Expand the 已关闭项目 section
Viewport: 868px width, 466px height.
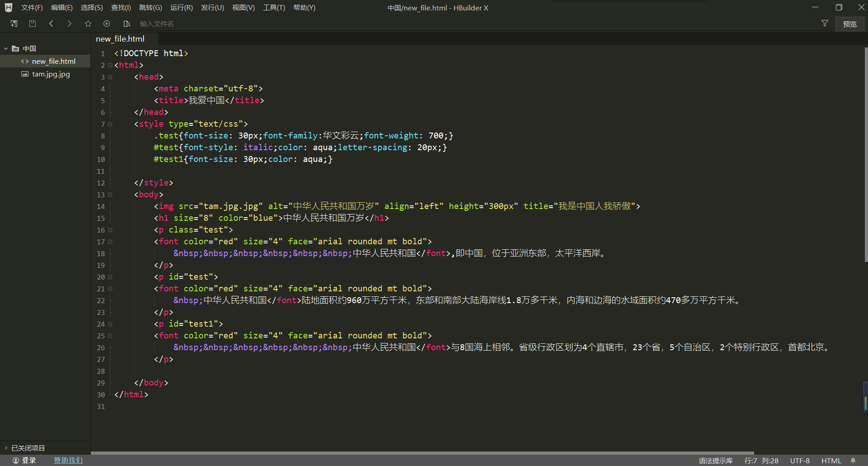click(x=6, y=448)
